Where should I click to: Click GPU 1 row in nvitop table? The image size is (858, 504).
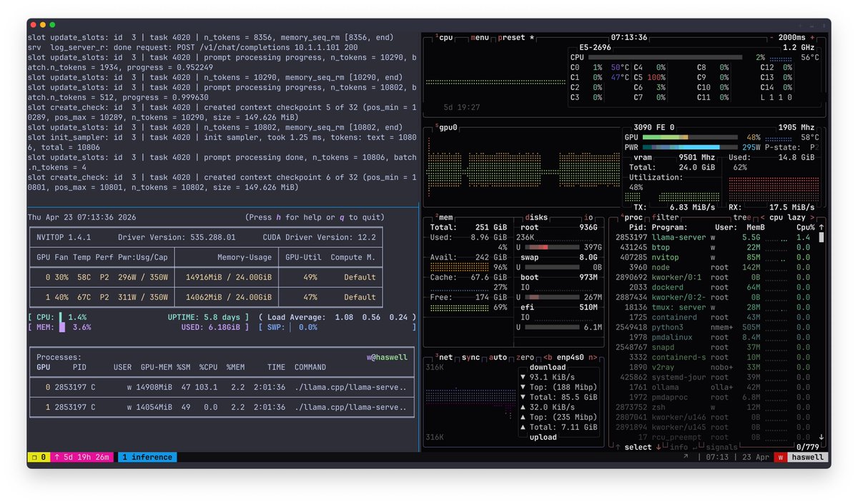point(206,297)
